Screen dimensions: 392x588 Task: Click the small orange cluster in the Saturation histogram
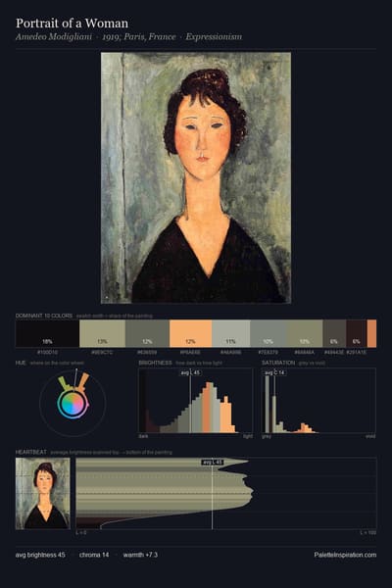[306, 428]
